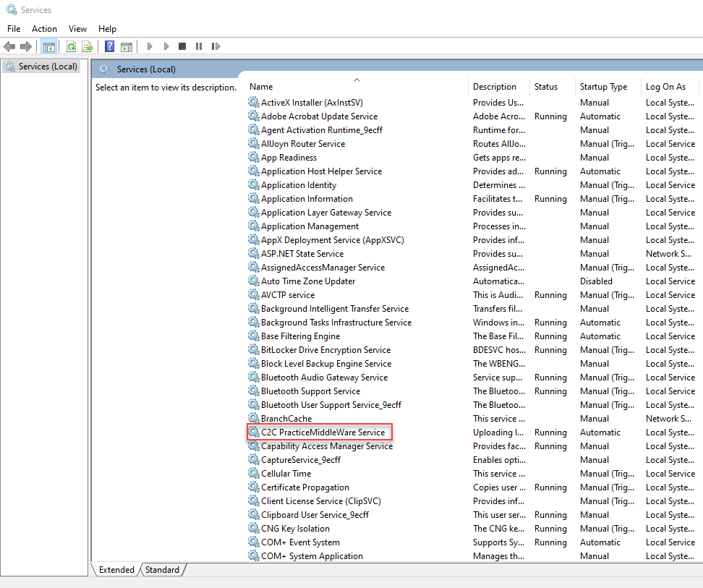The height and width of the screenshot is (588, 703).
Task: Select the Auto Time Zone Updater name
Action: tap(308, 281)
